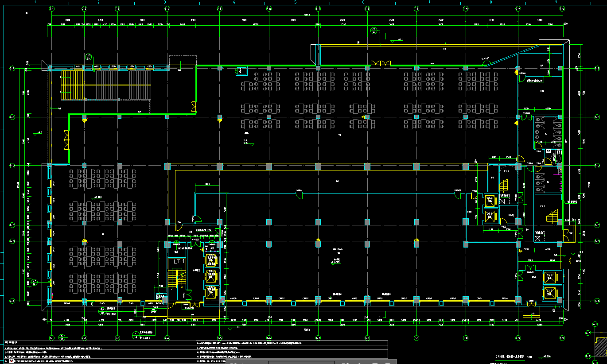Select the DT-6 elevator symbol
Viewport: 607px width, 364px height.
point(550,277)
